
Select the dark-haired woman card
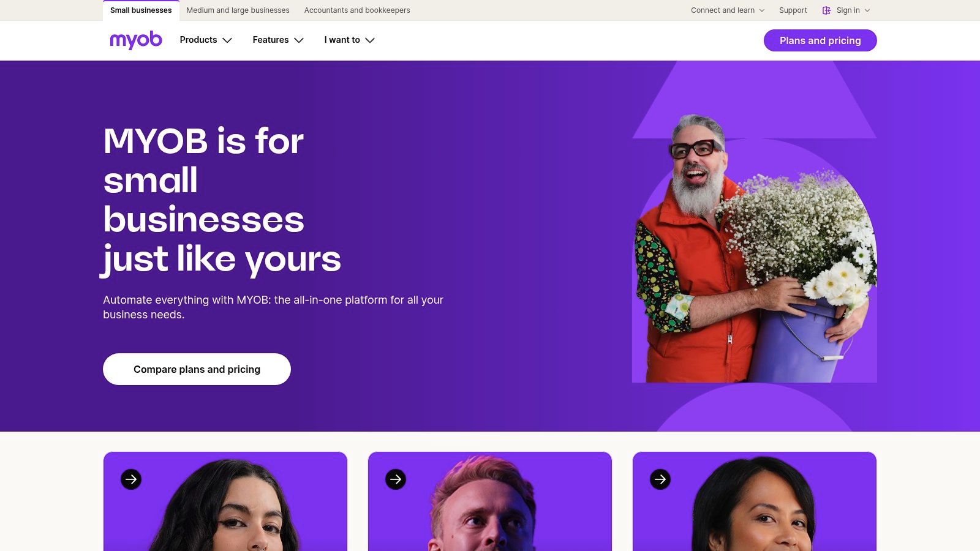[x=225, y=501]
